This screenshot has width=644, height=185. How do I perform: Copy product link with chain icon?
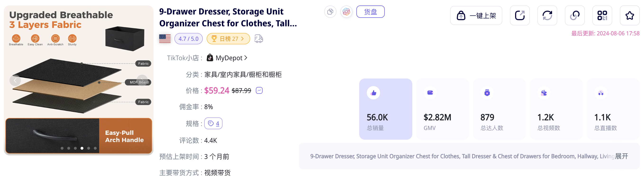click(x=575, y=15)
